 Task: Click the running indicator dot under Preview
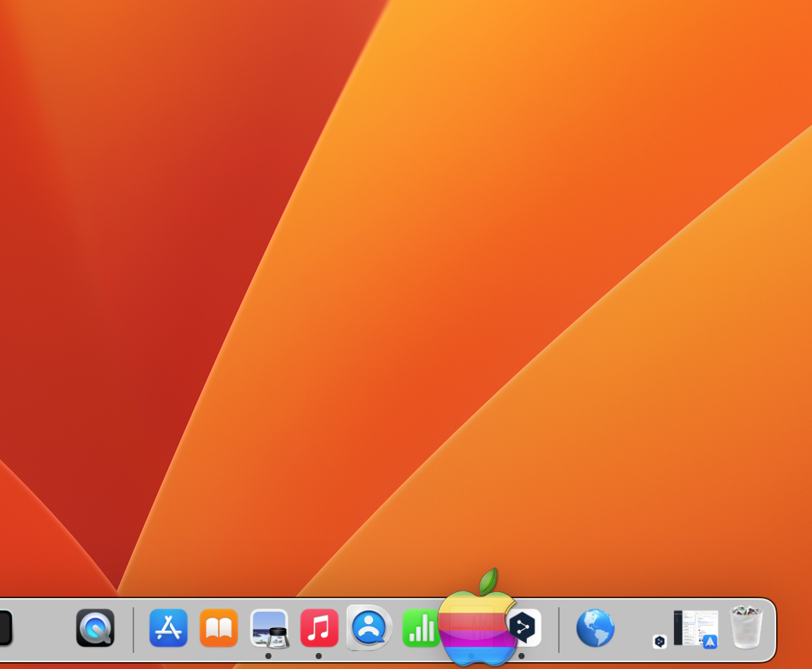click(x=268, y=656)
